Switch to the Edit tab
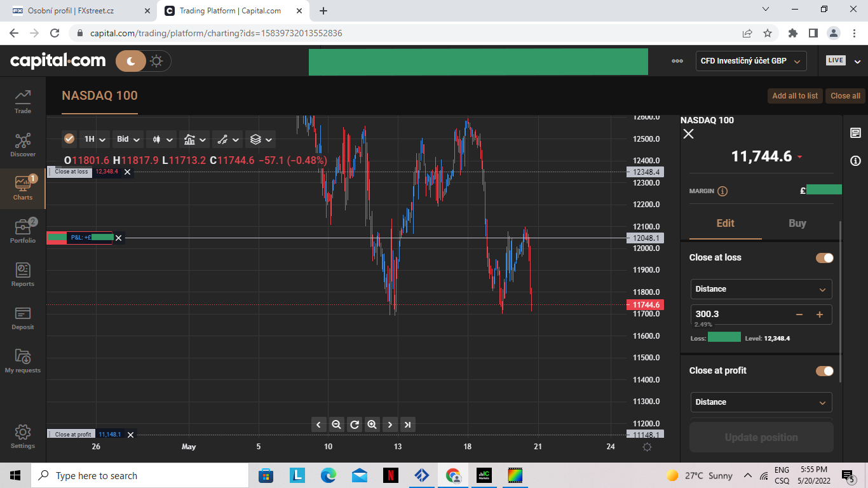 (725, 224)
